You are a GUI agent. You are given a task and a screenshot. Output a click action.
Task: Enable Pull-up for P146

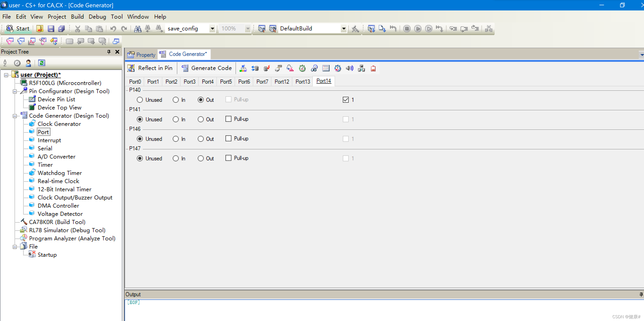pos(228,139)
